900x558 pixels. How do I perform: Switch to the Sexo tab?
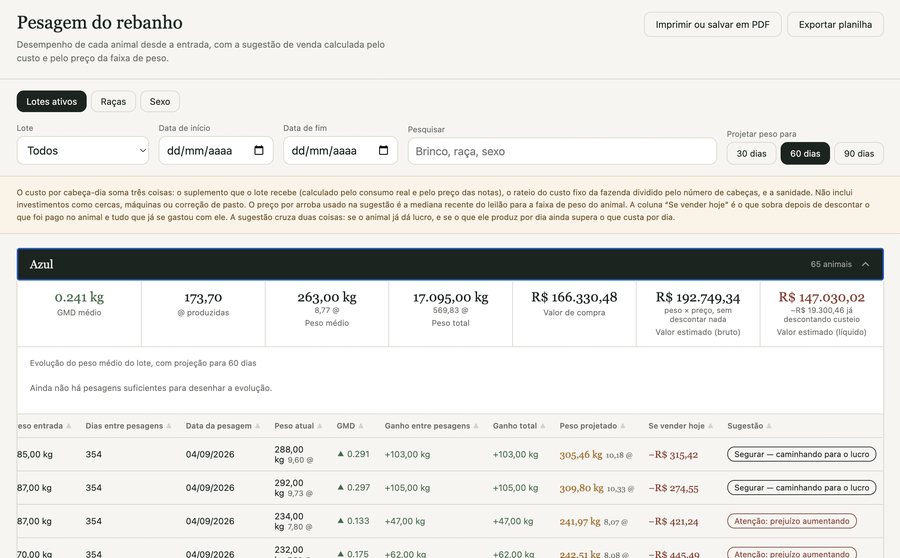tap(160, 102)
